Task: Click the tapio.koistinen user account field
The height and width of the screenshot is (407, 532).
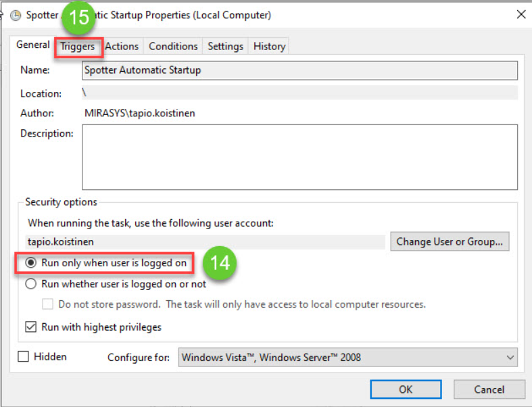Action: (203, 242)
